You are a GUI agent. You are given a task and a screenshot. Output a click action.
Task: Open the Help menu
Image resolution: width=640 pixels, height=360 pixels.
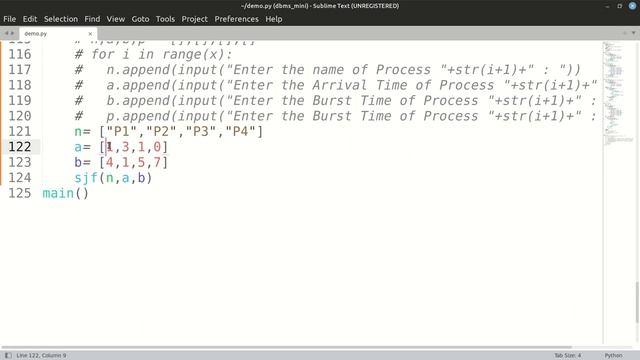[274, 19]
